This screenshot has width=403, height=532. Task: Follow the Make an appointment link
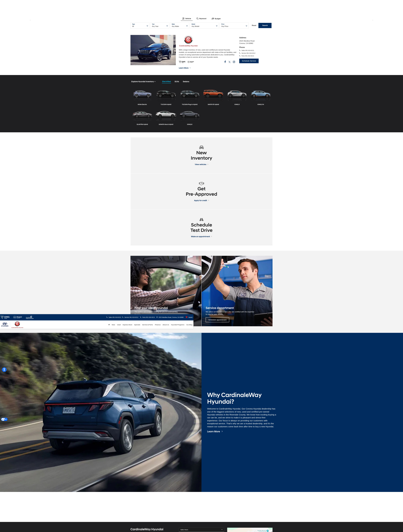pos(201,237)
